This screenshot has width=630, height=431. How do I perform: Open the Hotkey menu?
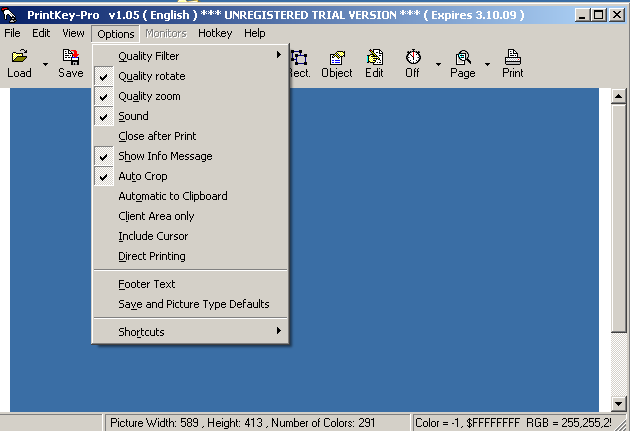point(215,33)
